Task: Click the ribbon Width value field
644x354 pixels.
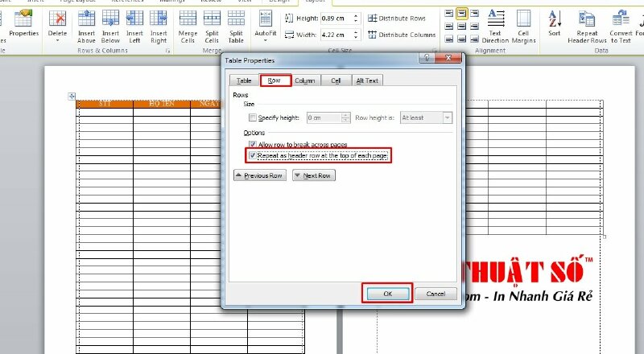Action: [336, 35]
